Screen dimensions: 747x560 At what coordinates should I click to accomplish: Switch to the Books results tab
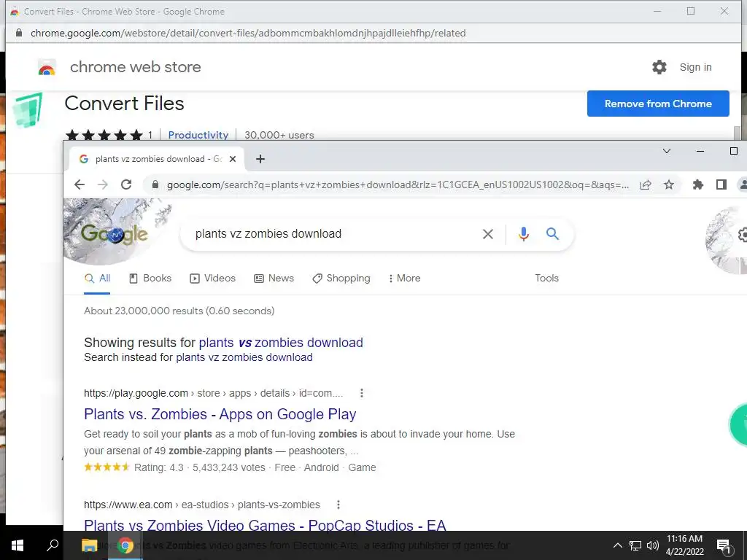(x=150, y=278)
